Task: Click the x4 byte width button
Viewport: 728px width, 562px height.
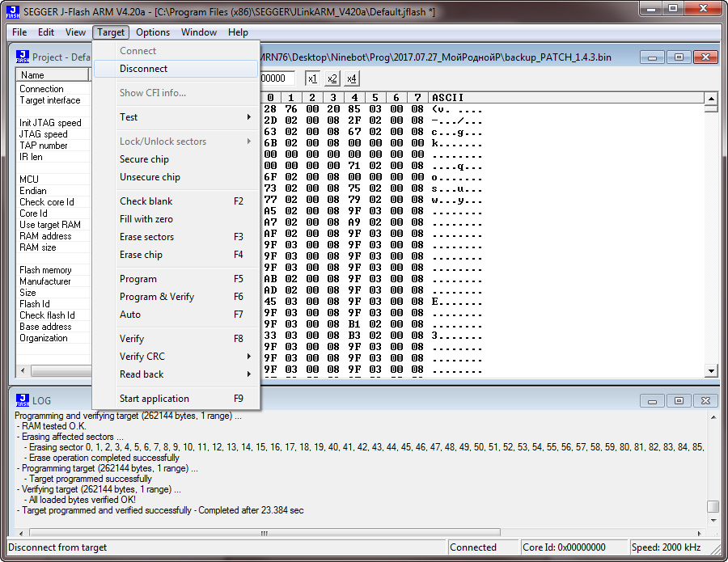Action: [351, 78]
